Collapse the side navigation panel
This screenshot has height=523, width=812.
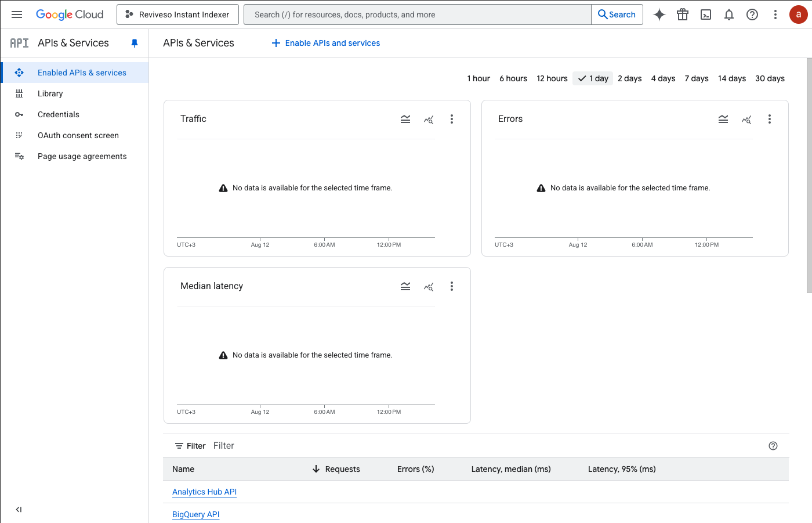point(19,510)
